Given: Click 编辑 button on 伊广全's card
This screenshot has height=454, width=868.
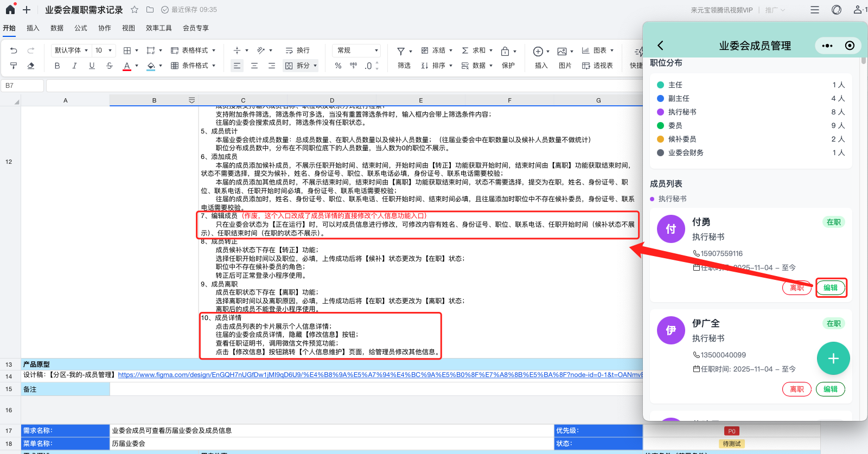Looking at the screenshot, I should [831, 389].
